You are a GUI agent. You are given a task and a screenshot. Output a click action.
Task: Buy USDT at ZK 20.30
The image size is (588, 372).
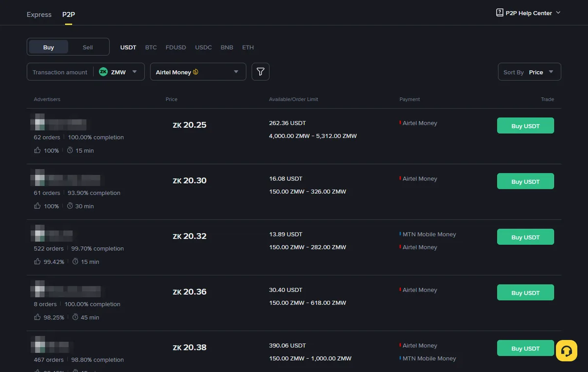pos(525,181)
